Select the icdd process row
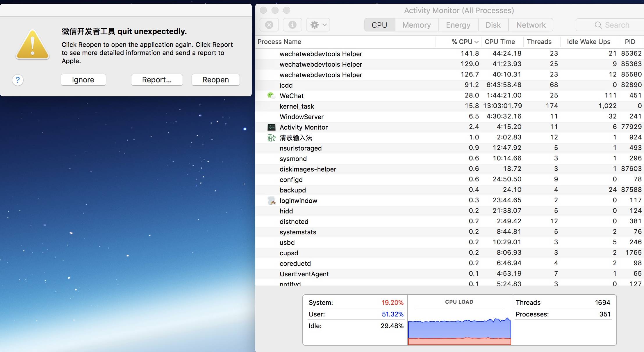The width and height of the screenshot is (644, 352). point(349,85)
